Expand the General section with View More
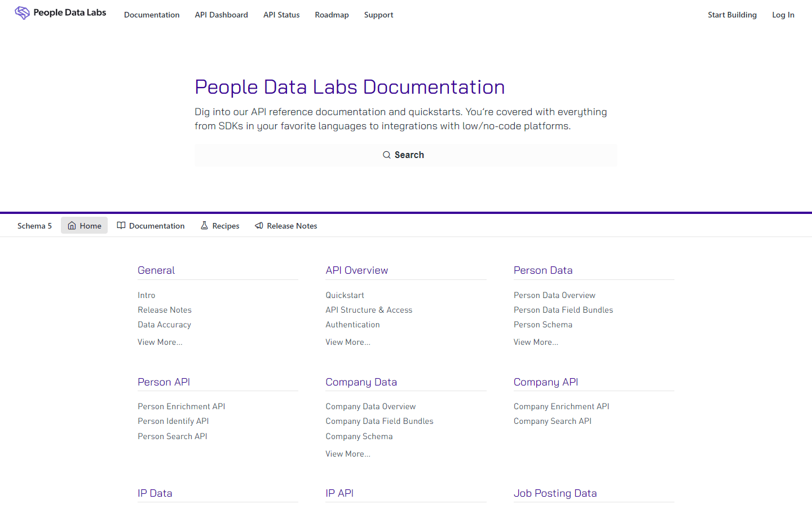The width and height of the screenshot is (812, 508). [160, 341]
